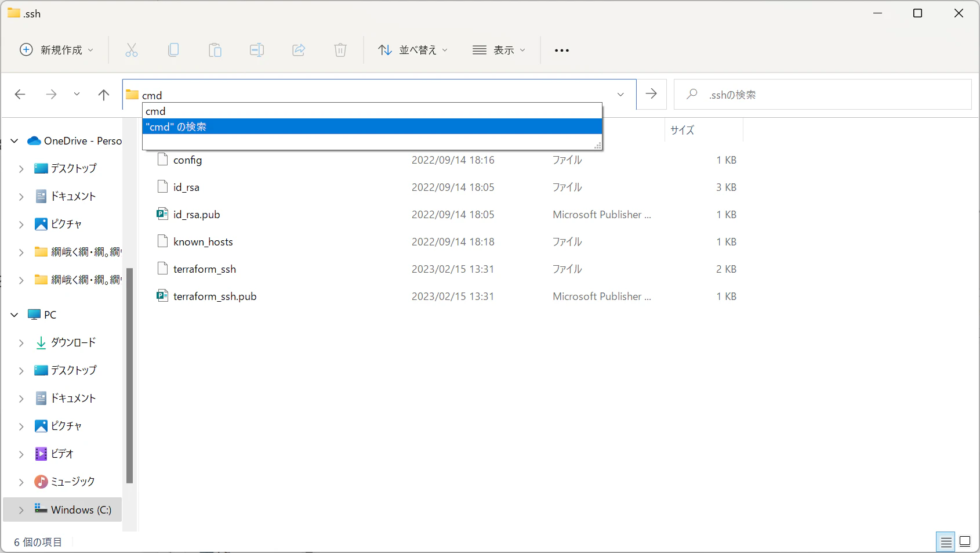Image resolution: width=980 pixels, height=553 pixels.
Task: Navigate up one folder level
Action: click(104, 94)
